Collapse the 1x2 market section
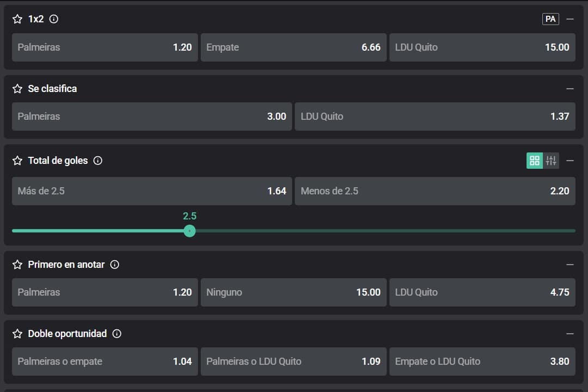This screenshot has width=588, height=392. pos(570,19)
